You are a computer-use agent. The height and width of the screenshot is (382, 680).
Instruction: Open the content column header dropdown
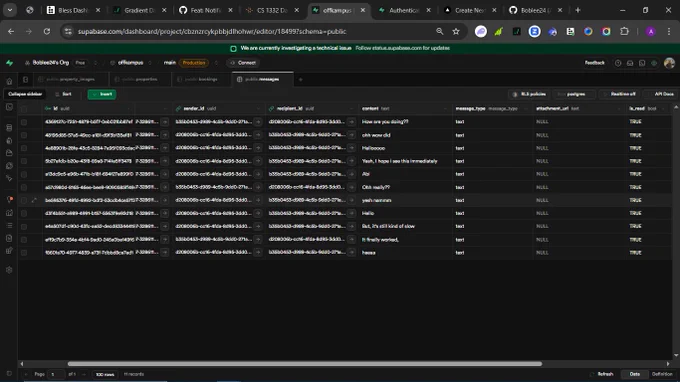click(445, 109)
